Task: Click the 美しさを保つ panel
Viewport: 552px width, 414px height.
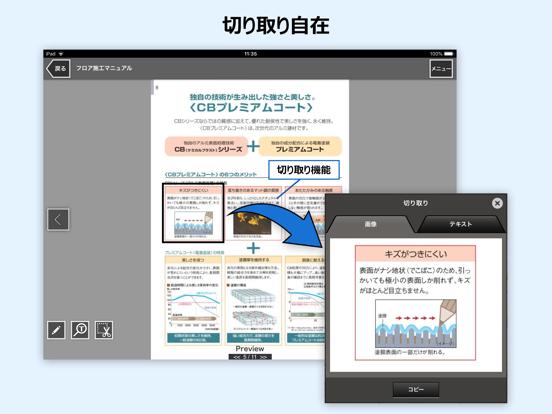Action: pos(193,301)
